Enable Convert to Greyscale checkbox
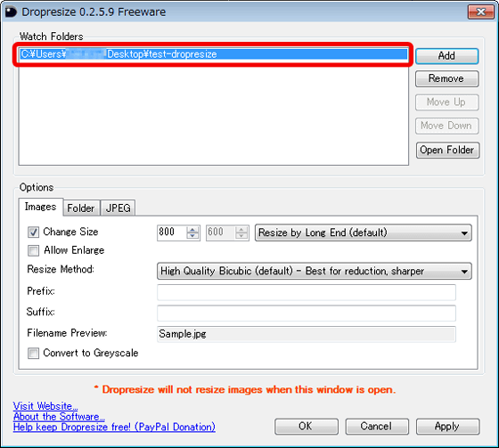 pos(33,353)
